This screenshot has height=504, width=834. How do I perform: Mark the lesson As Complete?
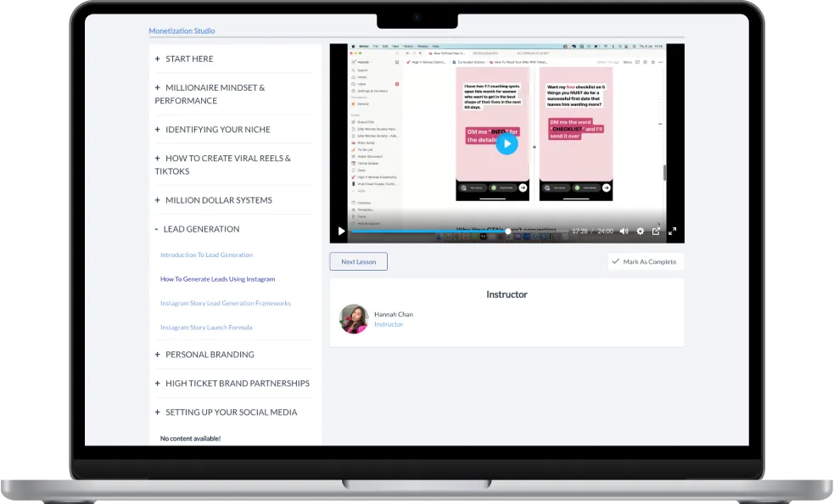point(646,261)
